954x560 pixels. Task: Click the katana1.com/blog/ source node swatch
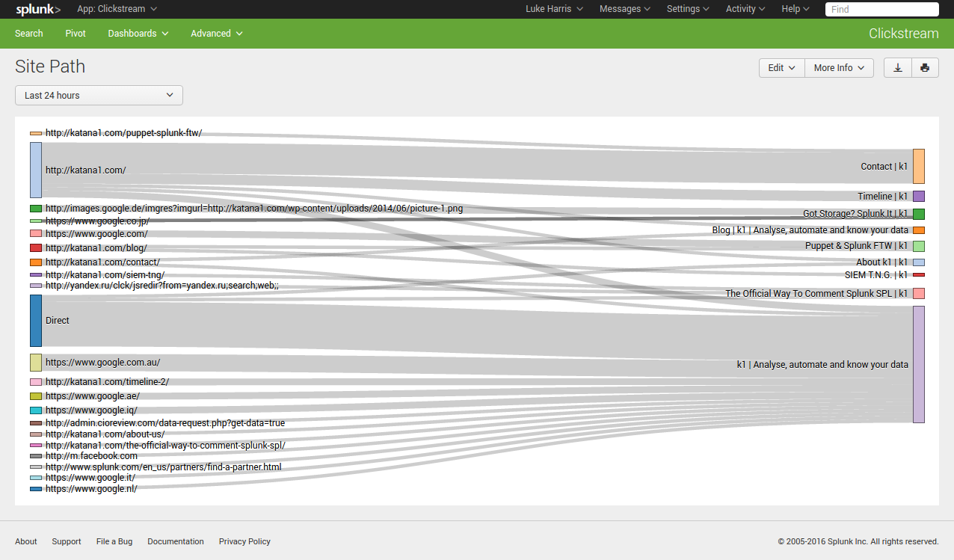36,247
